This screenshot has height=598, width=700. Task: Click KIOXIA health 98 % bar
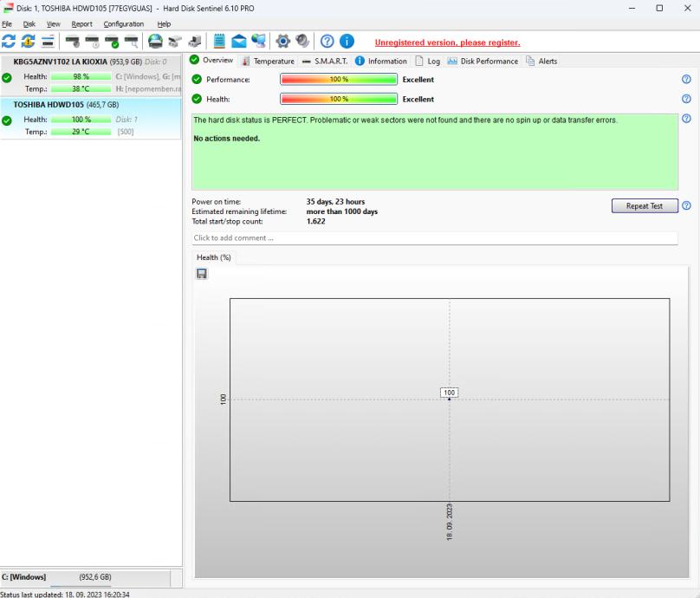click(81, 77)
